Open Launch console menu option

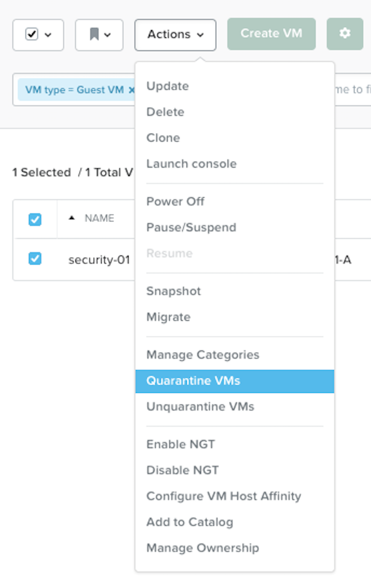191,164
